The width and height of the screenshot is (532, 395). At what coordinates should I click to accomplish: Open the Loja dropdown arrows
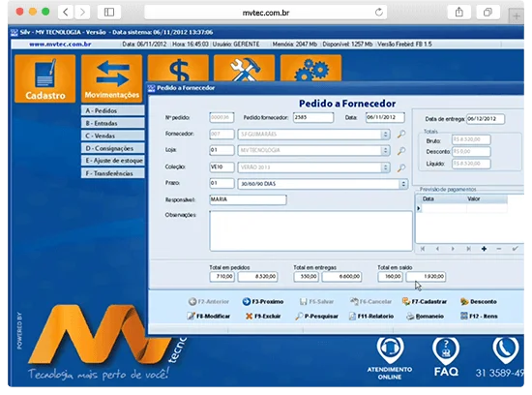pos(385,150)
